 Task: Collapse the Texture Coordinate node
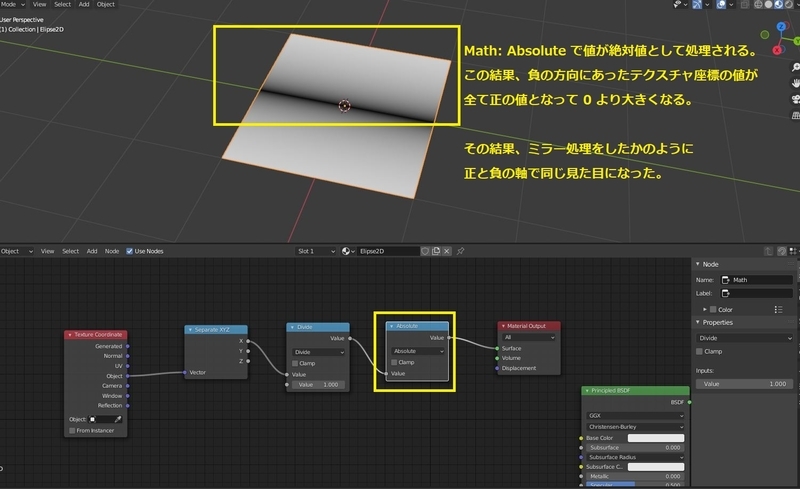[70, 335]
